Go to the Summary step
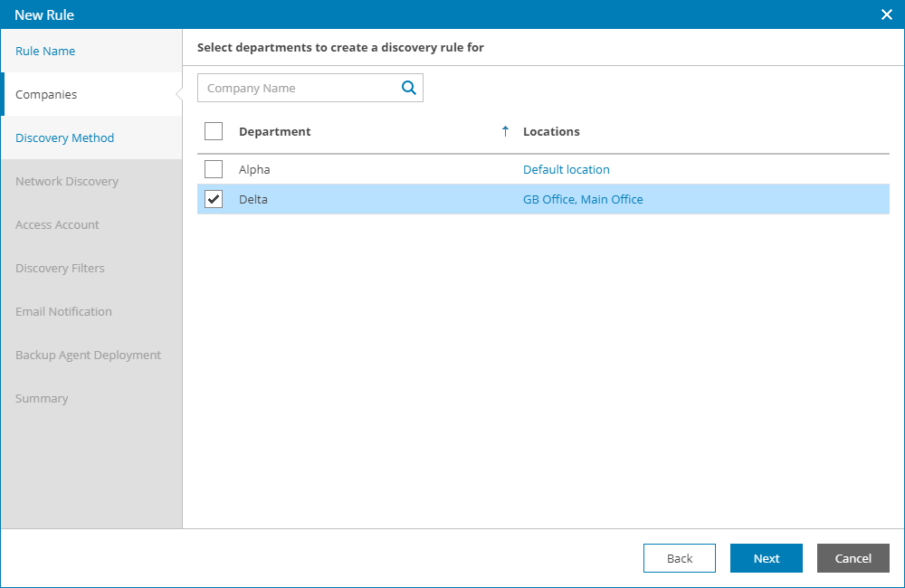 coord(42,398)
